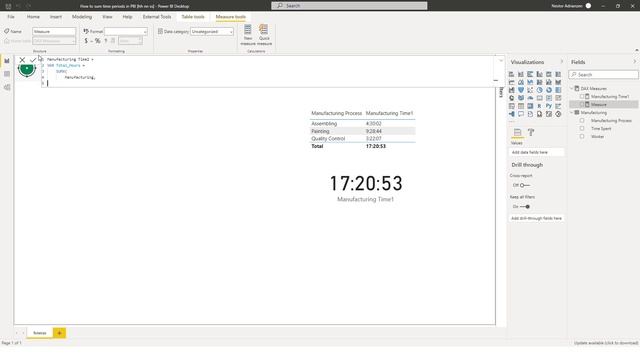Check the Manufacturing Time1 field box
Screen dimensions: 640x360
coord(582,97)
